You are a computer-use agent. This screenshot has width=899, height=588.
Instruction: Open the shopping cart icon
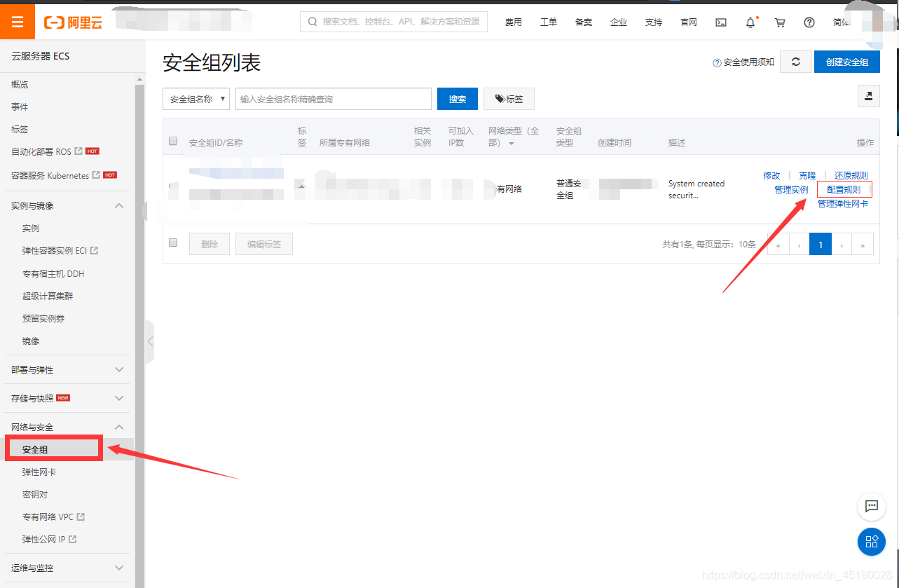(x=780, y=22)
